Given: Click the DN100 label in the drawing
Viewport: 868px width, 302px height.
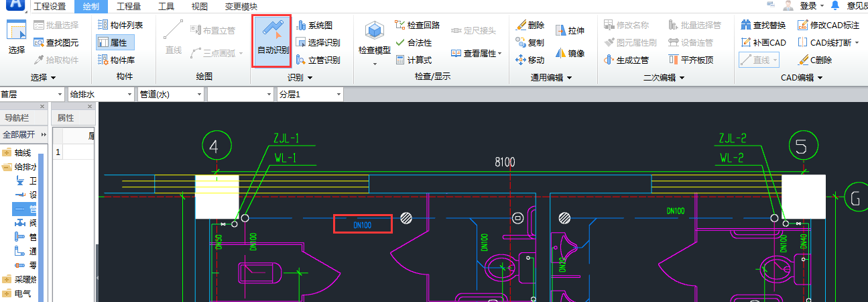Looking at the screenshot, I should tap(362, 225).
